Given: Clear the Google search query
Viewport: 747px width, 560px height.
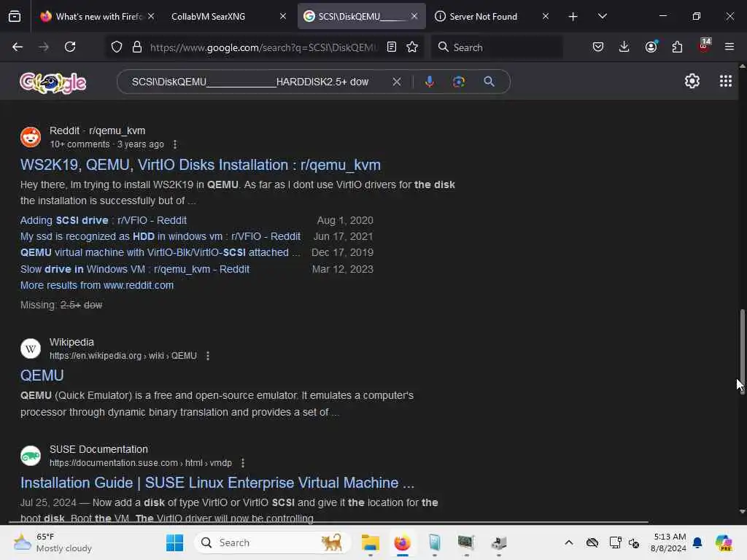Looking at the screenshot, I should [x=396, y=82].
